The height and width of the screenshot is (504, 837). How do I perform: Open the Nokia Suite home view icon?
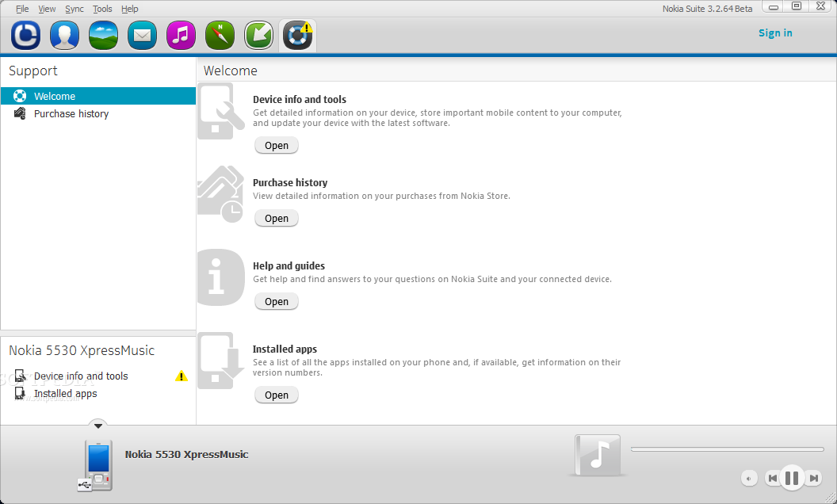[25, 36]
